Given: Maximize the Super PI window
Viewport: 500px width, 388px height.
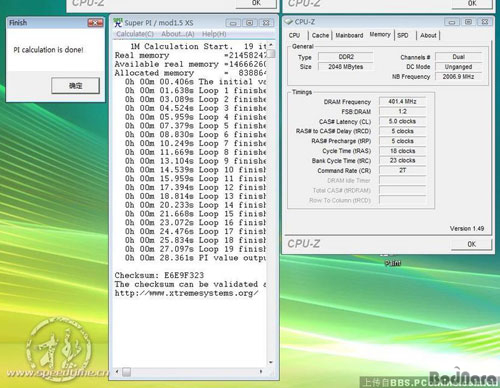Looking at the screenshot, I should point(249,23).
